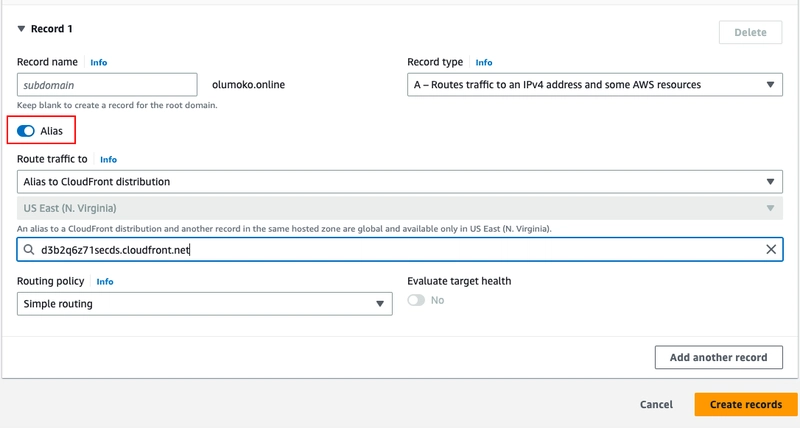The width and height of the screenshot is (800, 428).
Task: Click the disabled Delete button
Action: point(750,32)
